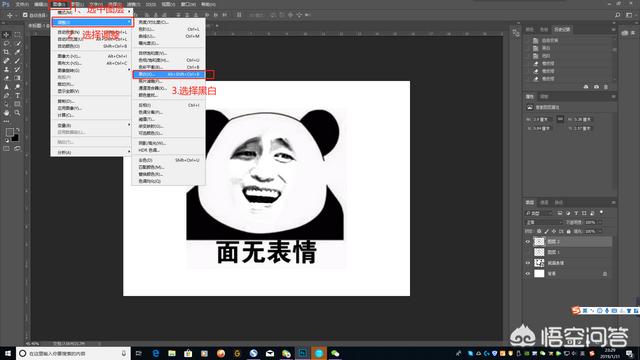Select the Clone Stamp tool
The image size is (640, 360).
(6, 69)
